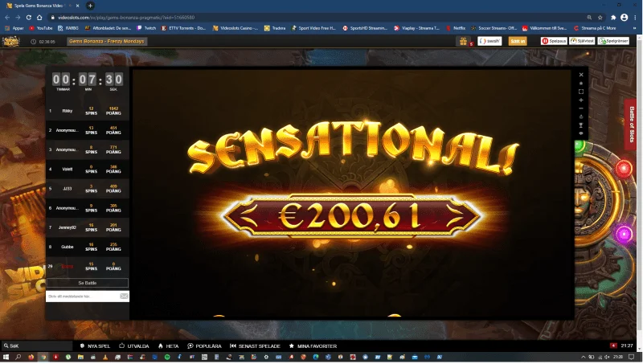Toggle fullscreen square icon in game sidebar
The width and height of the screenshot is (643, 364).
point(581,92)
